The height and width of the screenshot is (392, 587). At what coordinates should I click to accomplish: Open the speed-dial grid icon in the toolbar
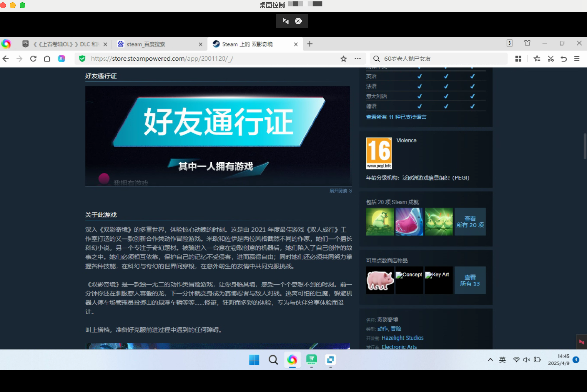[x=518, y=59]
